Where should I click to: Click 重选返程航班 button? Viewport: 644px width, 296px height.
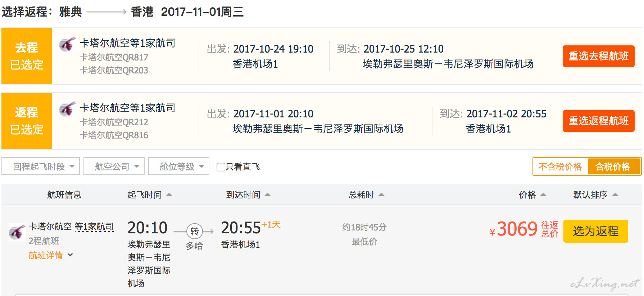click(x=599, y=121)
